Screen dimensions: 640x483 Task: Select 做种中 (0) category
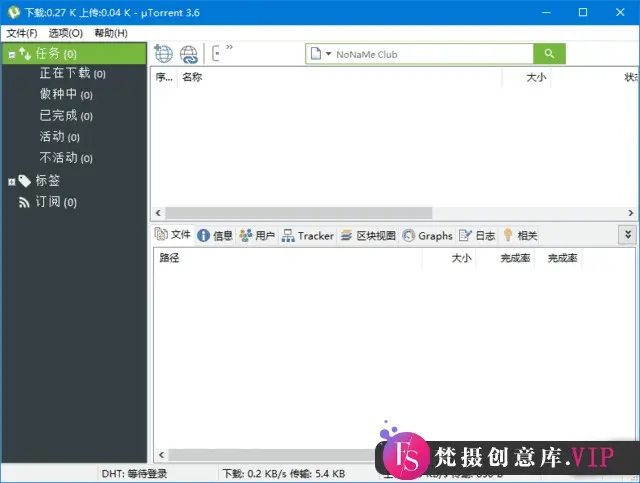(66, 95)
